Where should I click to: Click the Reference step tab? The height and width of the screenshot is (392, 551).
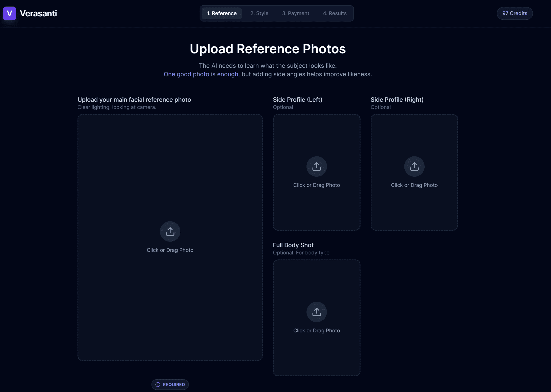point(221,13)
